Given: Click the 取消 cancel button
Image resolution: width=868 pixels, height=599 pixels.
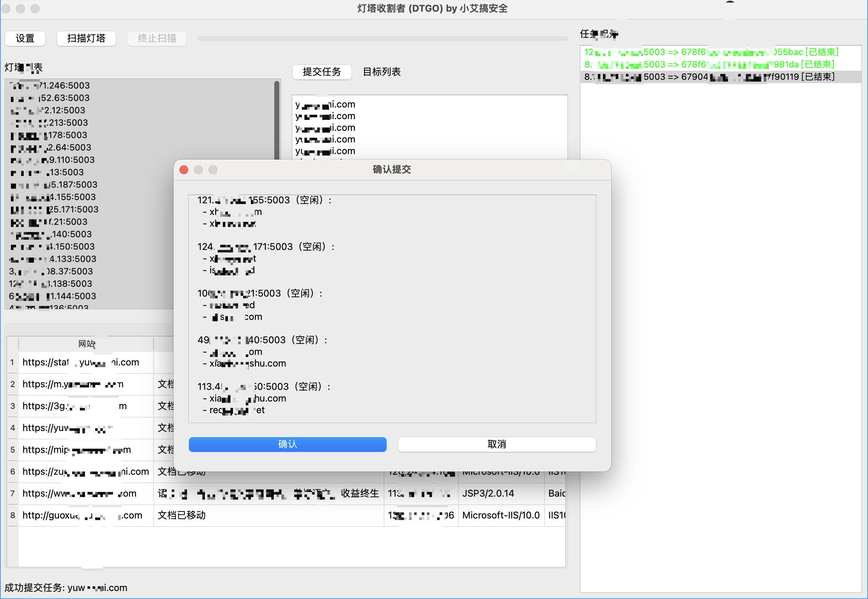Looking at the screenshot, I should coord(496,444).
